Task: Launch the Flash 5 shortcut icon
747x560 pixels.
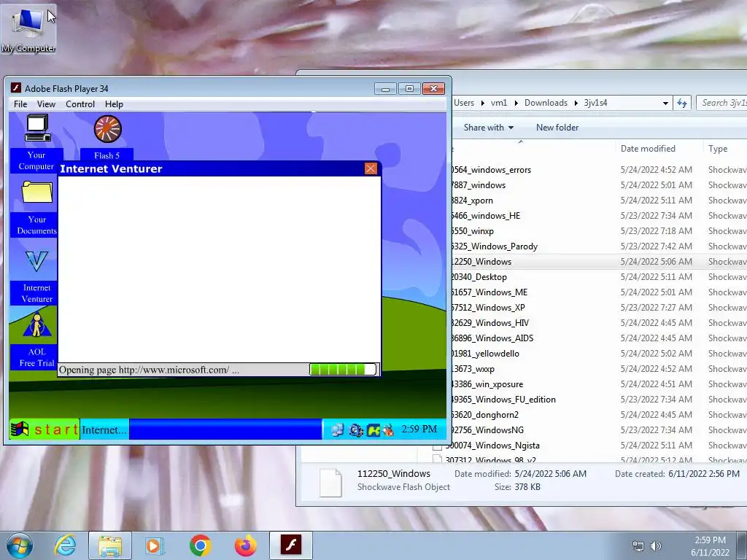Action: tap(108, 129)
